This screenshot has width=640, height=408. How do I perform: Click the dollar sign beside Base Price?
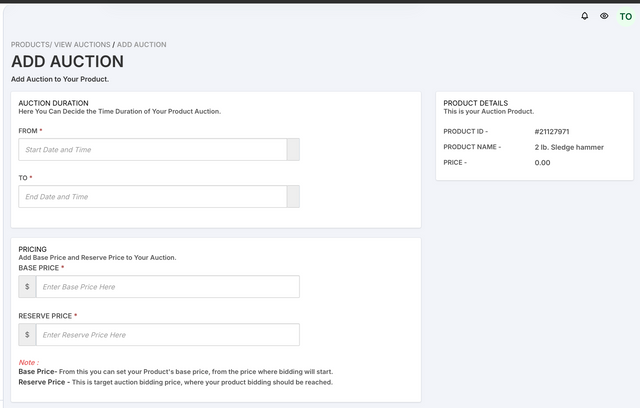tap(27, 286)
